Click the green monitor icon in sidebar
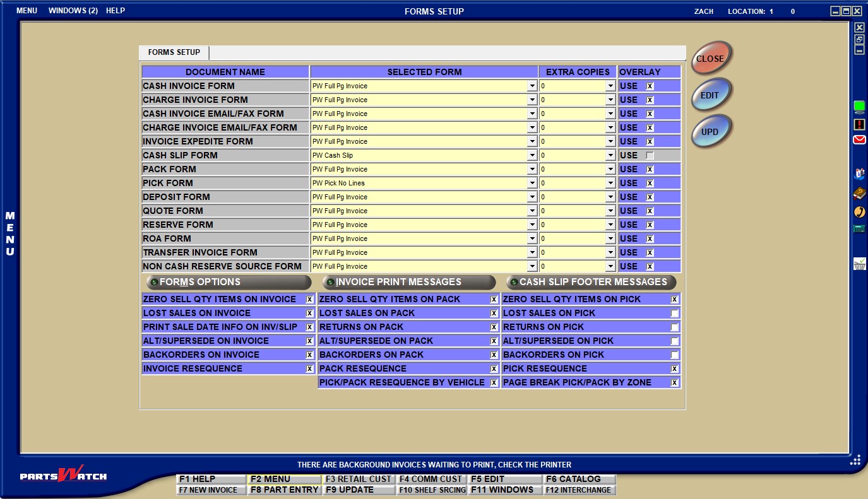Image resolution: width=868 pixels, height=499 pixels. point(859,107)
